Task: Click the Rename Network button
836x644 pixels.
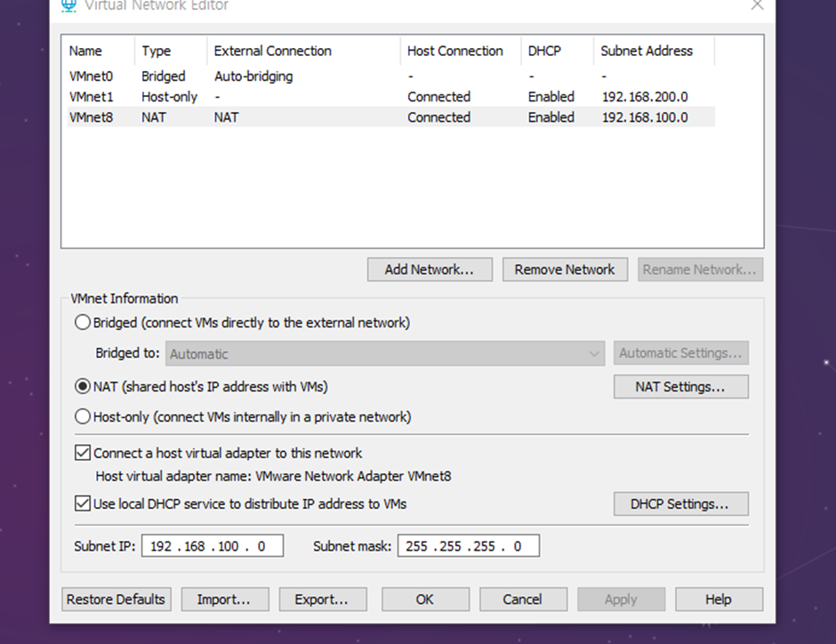Action: (700, 270)
